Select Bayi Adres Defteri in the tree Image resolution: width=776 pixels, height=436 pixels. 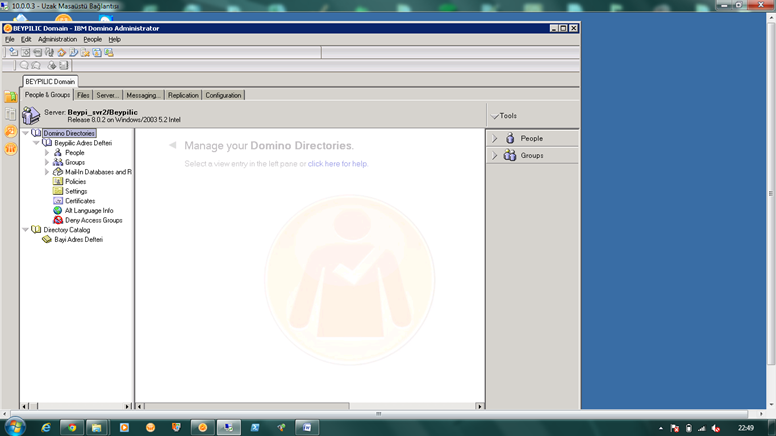[x=78, y=240]
